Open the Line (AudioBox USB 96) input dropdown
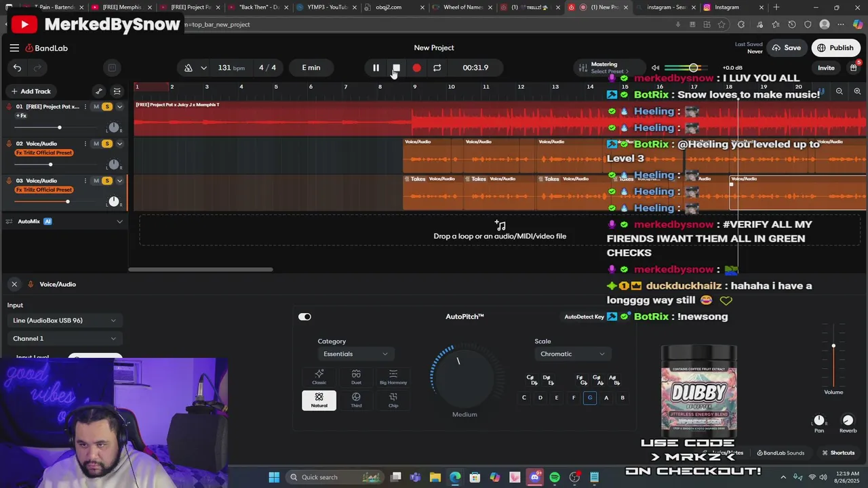Viewport: 868px width, 488px height. click(64, 321)
